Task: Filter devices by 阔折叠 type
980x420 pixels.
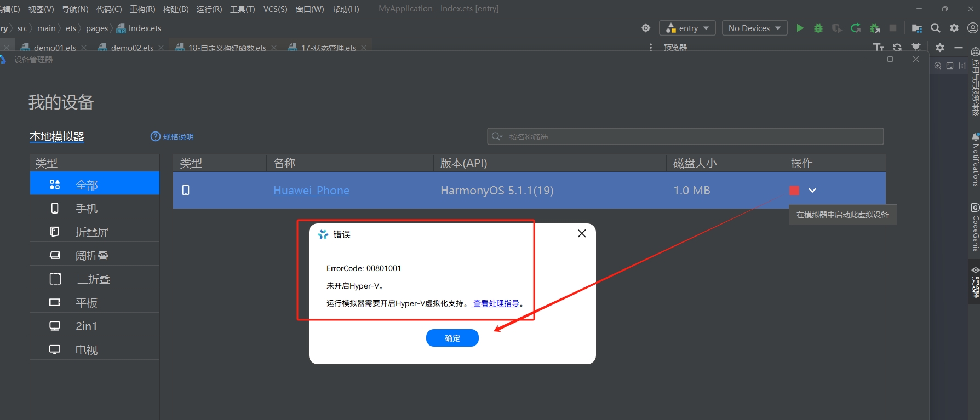Action: [95, 255]
